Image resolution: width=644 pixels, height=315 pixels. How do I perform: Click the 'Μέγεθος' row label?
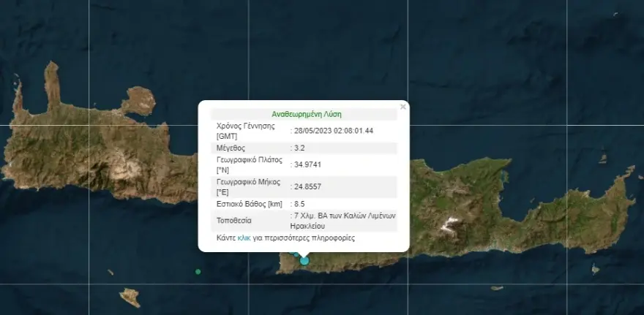point(231,148)
